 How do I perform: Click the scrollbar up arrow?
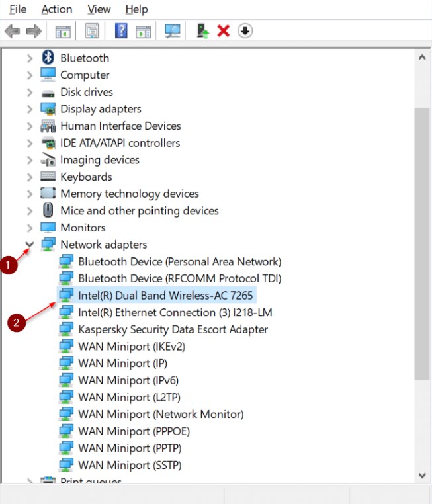tap(422, 58)
